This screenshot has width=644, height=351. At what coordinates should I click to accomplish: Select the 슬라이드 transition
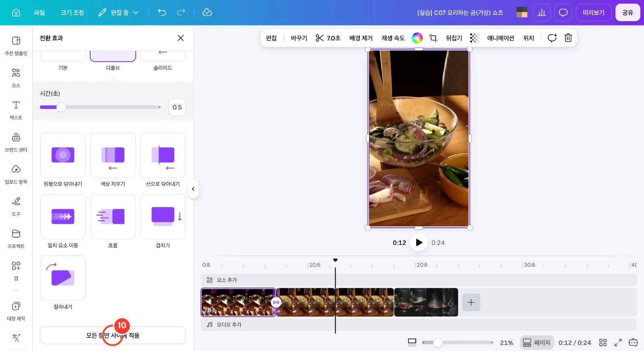click(163, 60)
